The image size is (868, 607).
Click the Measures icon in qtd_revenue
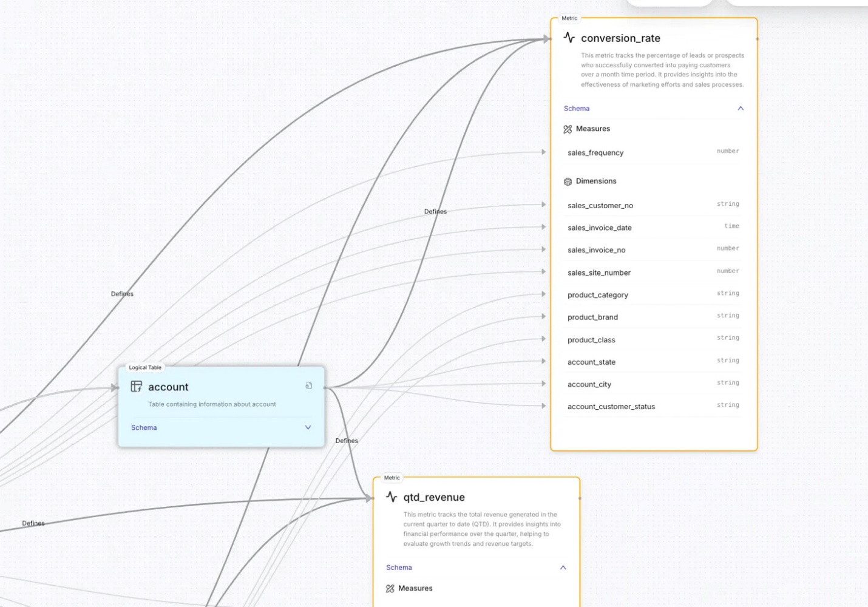click(390, 589)
